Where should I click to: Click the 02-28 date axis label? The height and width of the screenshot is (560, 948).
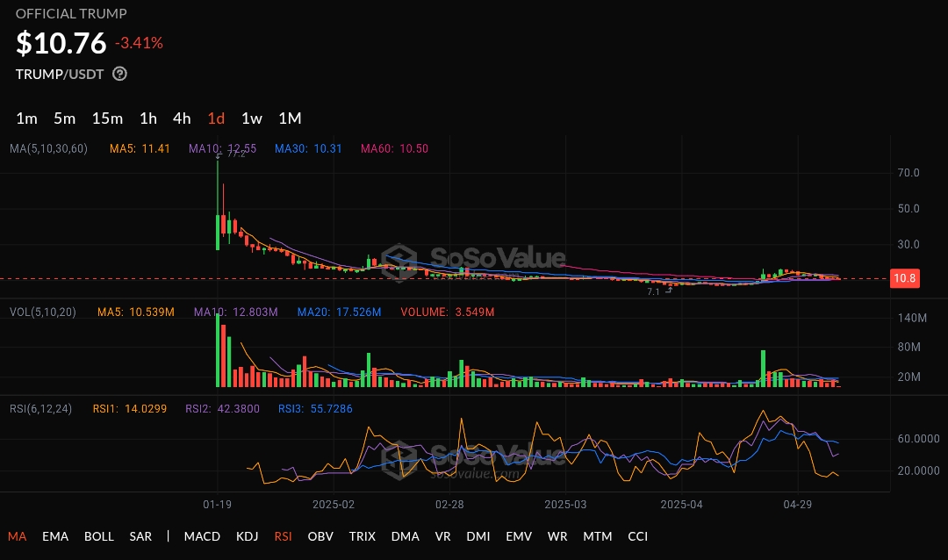tap(449, 505)
